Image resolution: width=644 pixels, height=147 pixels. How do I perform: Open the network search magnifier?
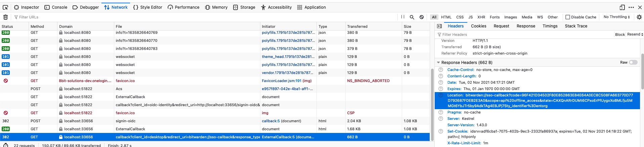(x=412, y=17)
